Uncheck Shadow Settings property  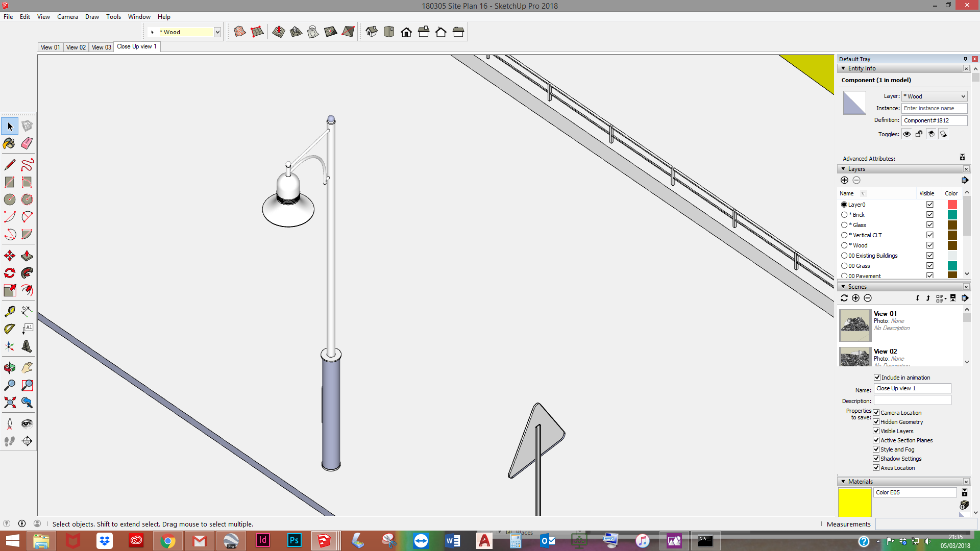[876, 459]
